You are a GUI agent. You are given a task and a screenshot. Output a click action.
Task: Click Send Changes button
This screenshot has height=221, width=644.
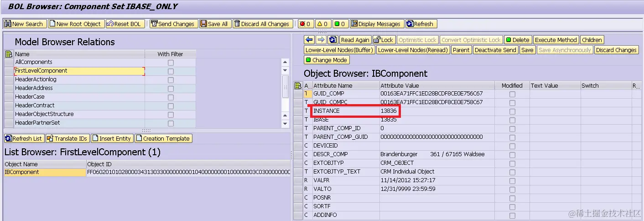click(174, 24)
